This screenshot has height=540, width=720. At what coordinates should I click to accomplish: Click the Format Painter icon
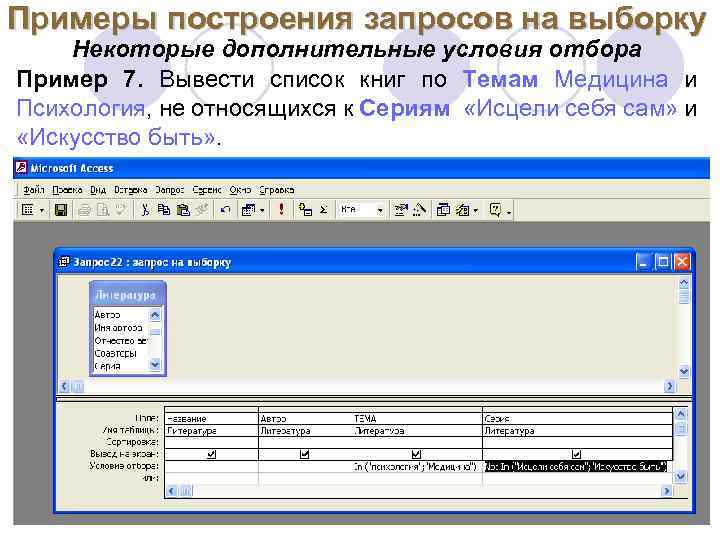[x=202, y=210]
